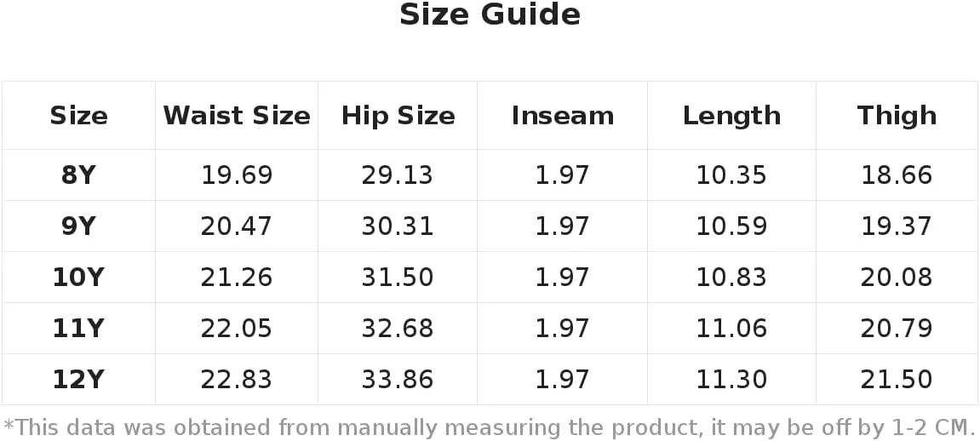Click length value 10.35 for 8Y
Screen dimensions: 980x441
[732, 175]
